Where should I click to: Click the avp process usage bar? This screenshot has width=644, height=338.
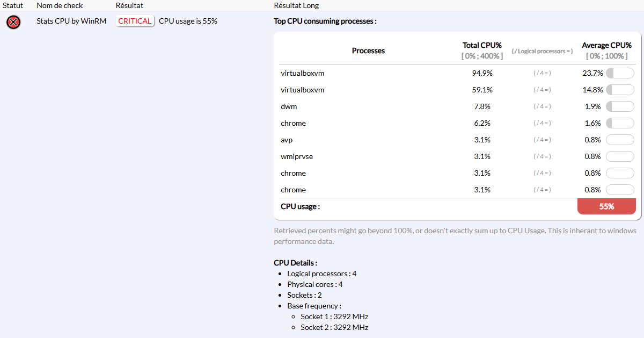[x=620, y=140]
